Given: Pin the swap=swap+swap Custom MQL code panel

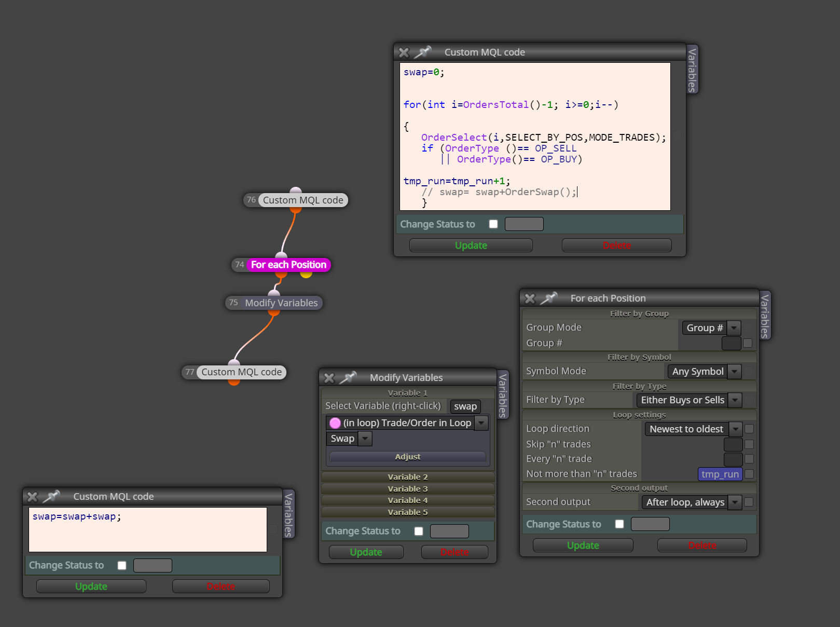Looking at the screenshot, I should 51,496.
